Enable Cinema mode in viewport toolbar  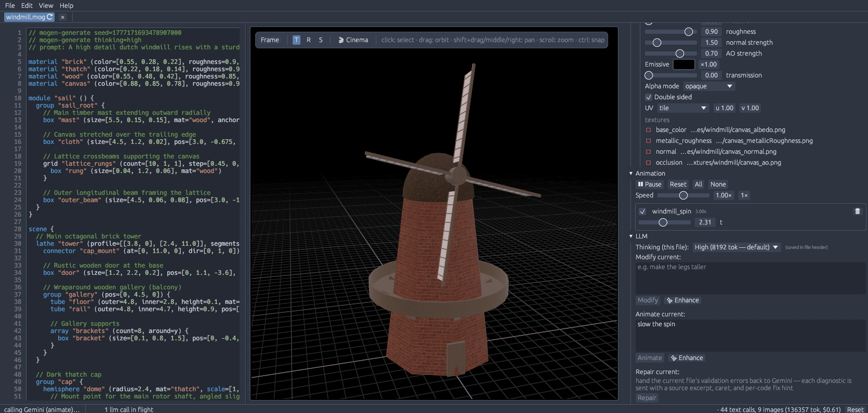click(353, 40)
